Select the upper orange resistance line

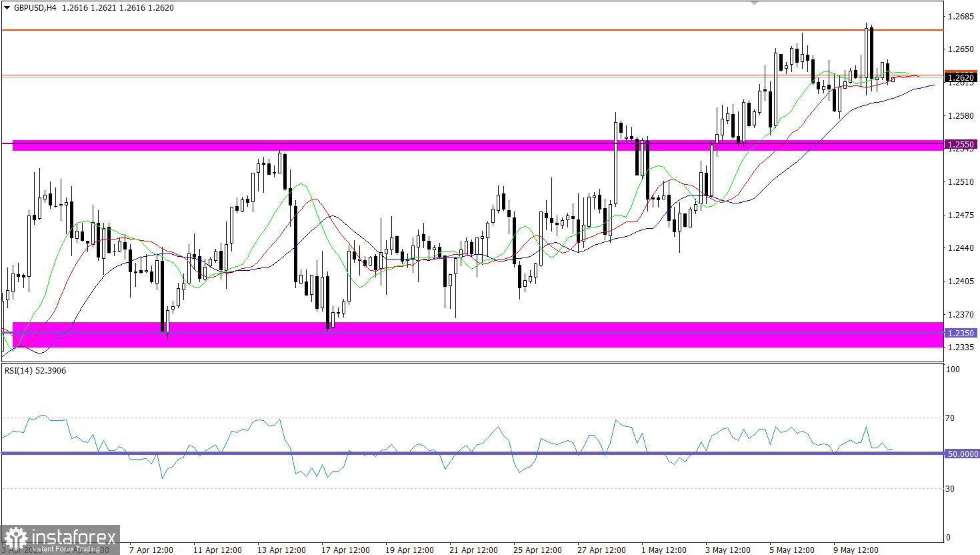click(x=472, y=30)
